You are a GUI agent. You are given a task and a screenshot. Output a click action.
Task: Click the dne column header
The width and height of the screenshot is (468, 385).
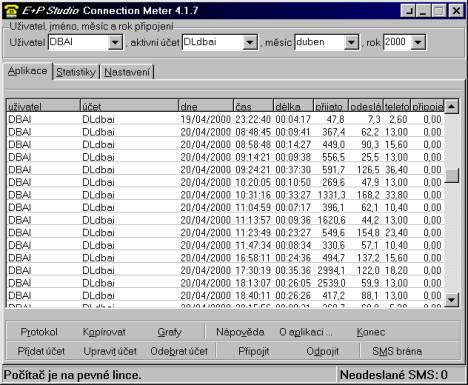(206, 106)
